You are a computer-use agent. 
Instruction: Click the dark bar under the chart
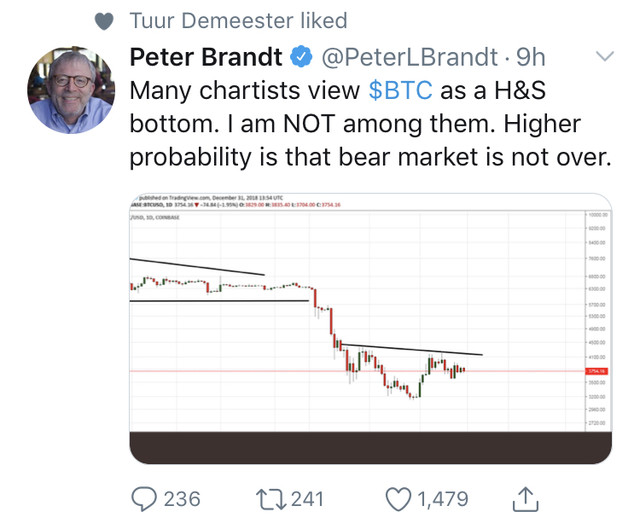(371, 448)
